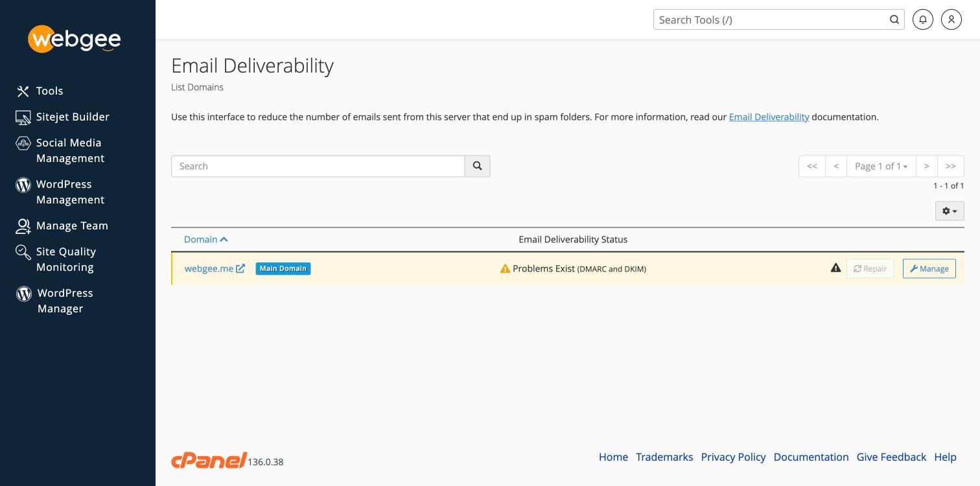Focus the Search Tools field
The image size is (980, 486).
click(770, 19)
